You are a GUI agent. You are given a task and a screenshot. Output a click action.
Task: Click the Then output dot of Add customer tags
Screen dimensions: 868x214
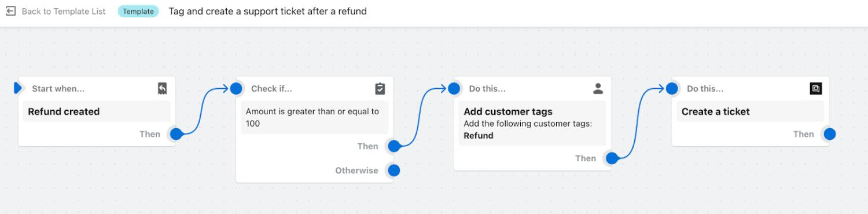[612, 158]
